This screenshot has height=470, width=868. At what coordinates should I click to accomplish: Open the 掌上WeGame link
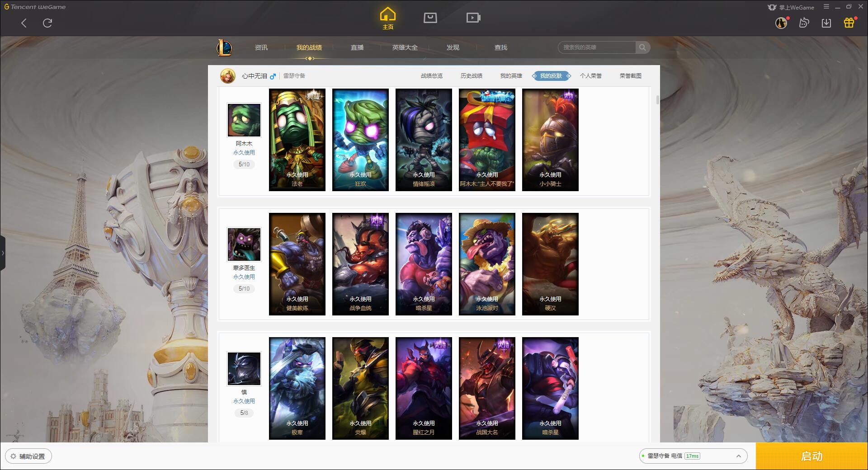(x=791, y=7)
